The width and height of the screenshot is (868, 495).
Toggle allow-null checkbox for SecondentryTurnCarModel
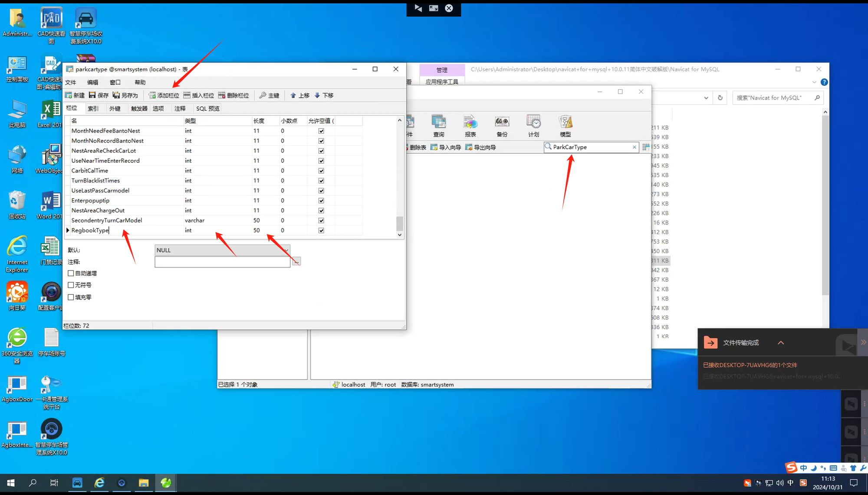pos(321,221)
